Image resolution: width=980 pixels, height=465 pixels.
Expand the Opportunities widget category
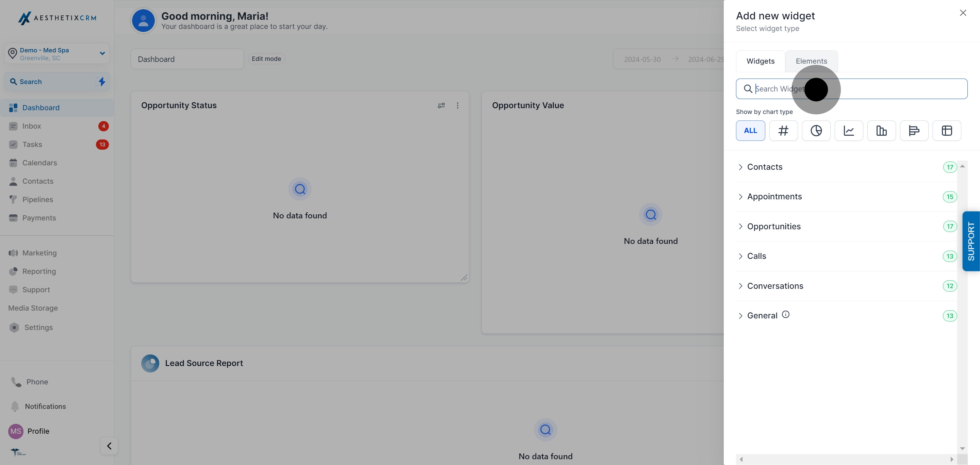coord(774,226)
